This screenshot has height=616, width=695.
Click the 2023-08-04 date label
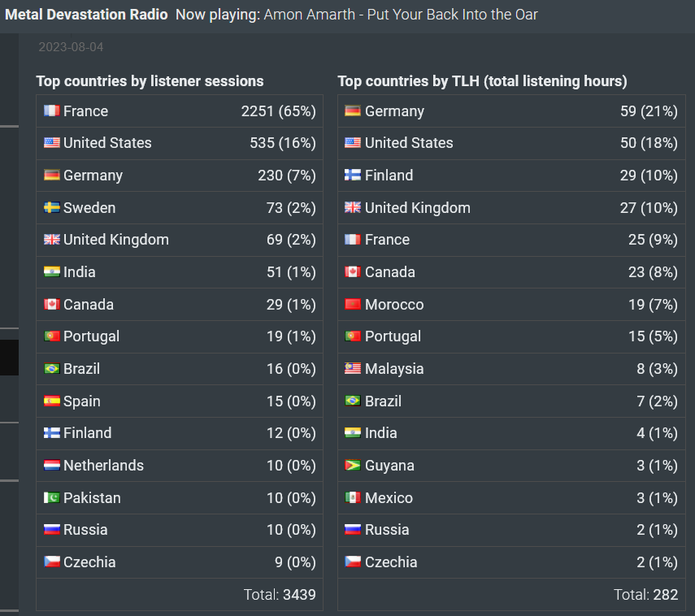point(71,47)
